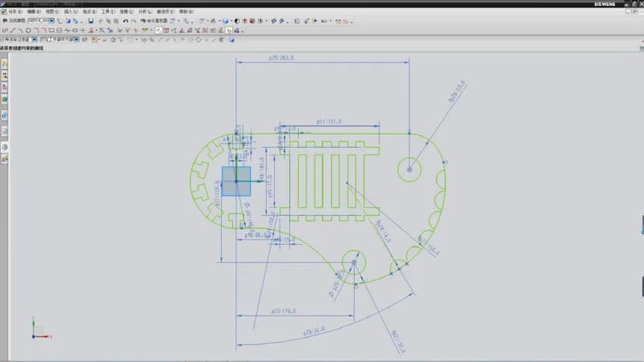Image resolution: width=644 pixels, height=362 pixels.
Task: Toggle the End Point snap option
Action: (160, 40)
